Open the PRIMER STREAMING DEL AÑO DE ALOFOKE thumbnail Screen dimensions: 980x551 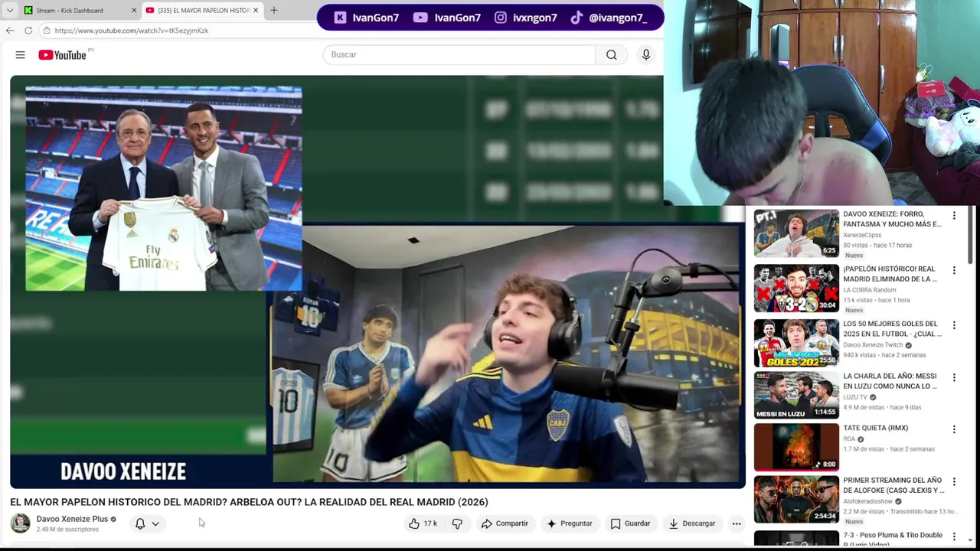click(796, 500)
